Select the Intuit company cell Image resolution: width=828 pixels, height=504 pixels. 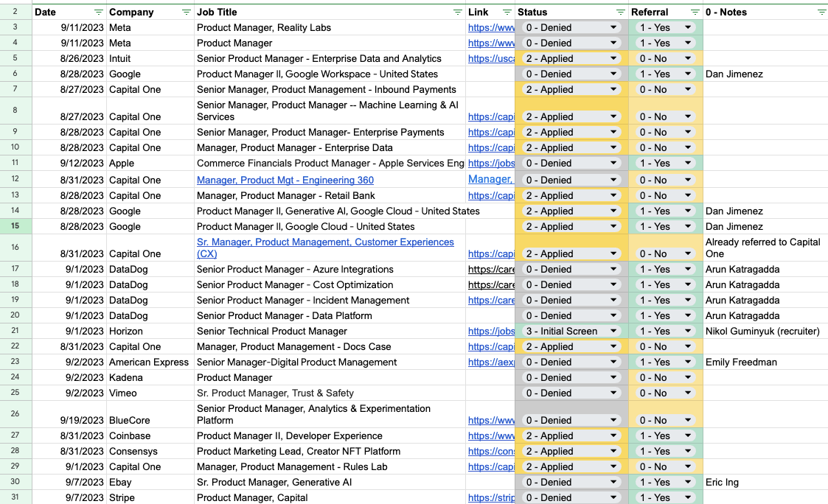pyautogui.click(x=150, y=59)
